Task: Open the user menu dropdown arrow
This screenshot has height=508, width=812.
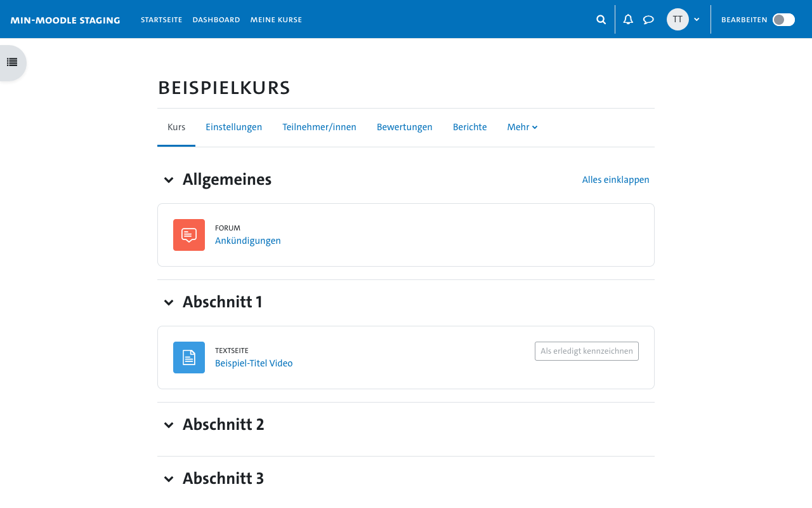Action: [697, 20]
